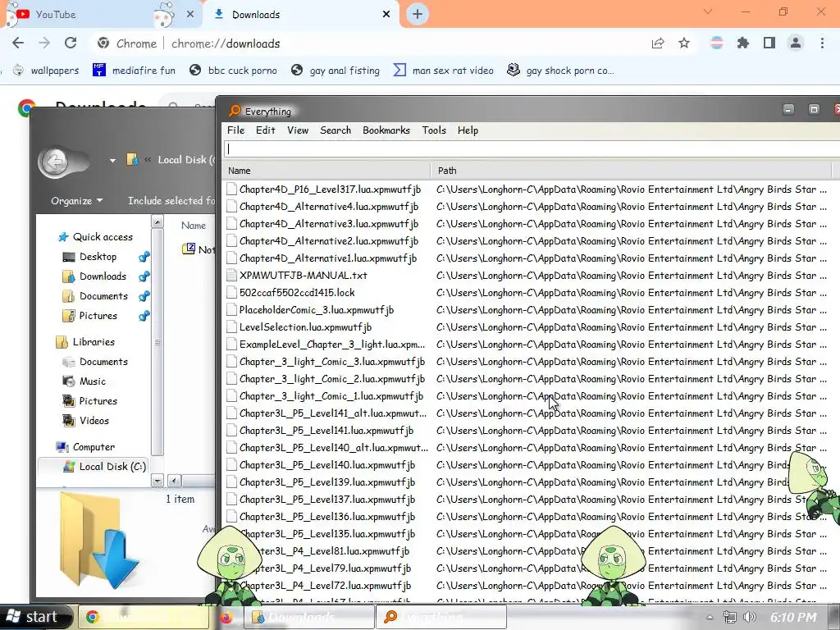
Task: Click volume speaker tray icon
Action: pos(750,617)
